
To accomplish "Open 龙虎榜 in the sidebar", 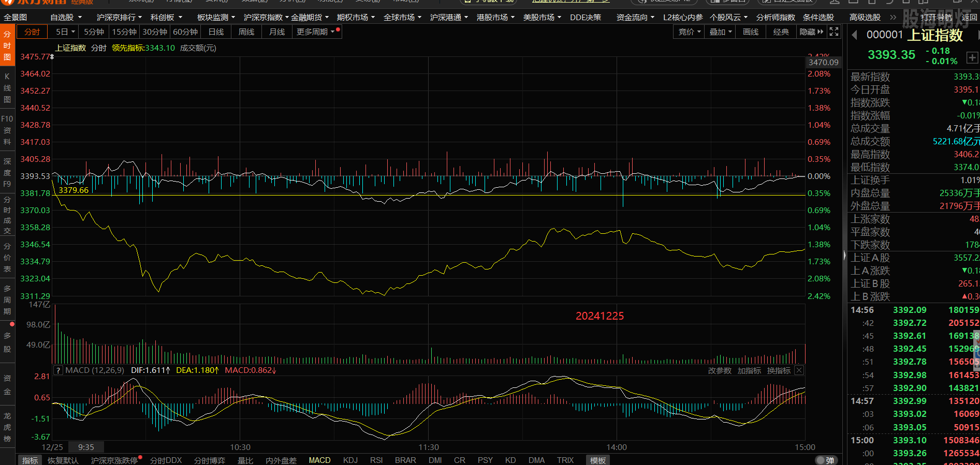I will (7, 427).
